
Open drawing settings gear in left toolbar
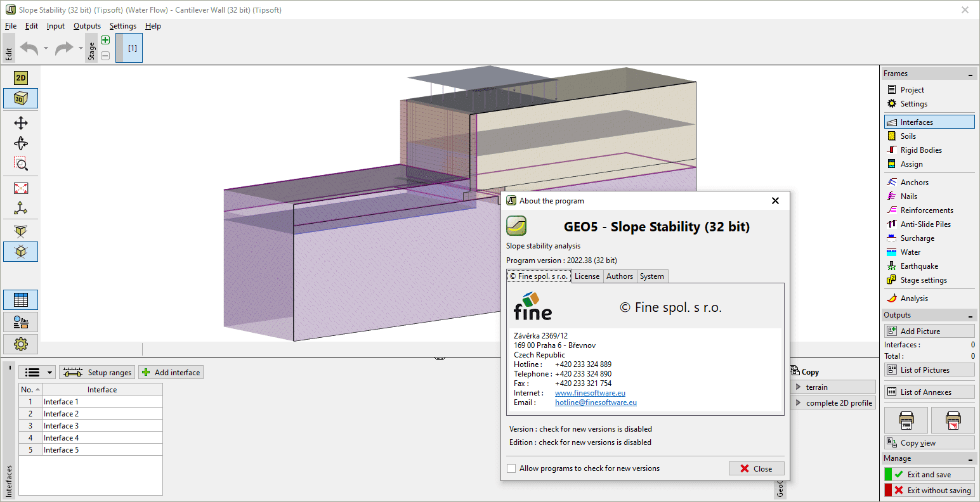[21, 344]
